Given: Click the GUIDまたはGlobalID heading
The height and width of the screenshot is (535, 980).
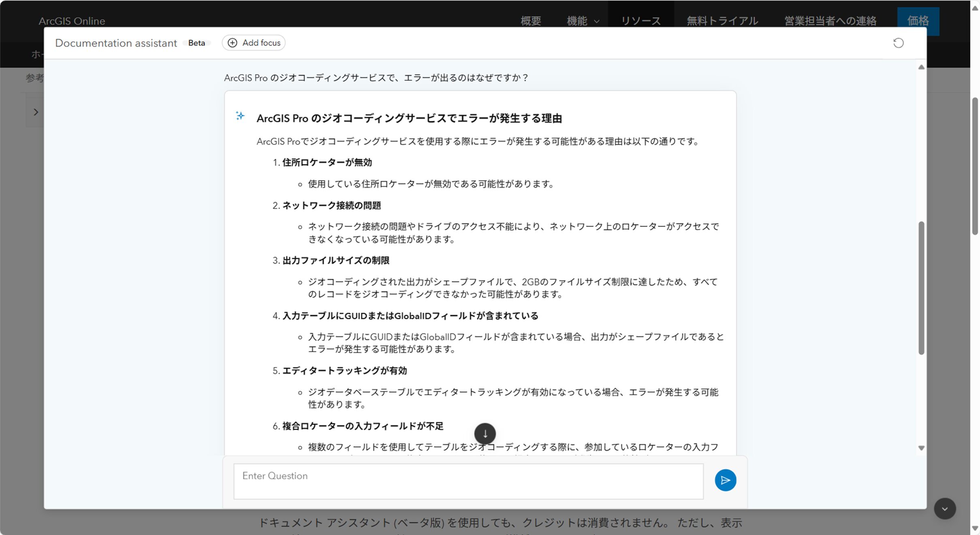Looking at the screenshot, I should (410, 316).
